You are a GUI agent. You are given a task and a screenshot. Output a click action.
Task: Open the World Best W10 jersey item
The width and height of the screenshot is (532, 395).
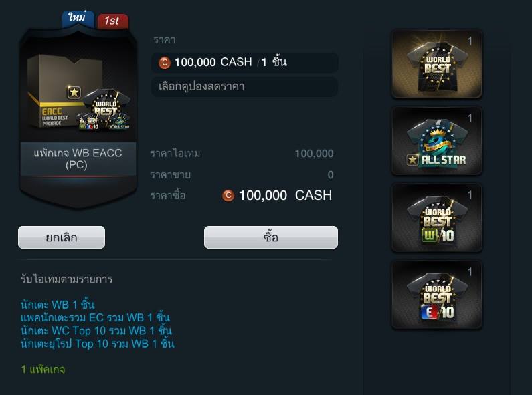[437, 218]
